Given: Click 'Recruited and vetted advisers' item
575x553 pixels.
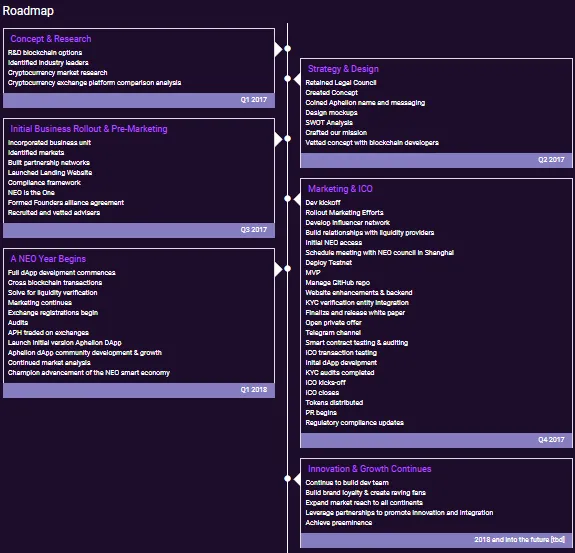Looking at the screenshot, I should point(54,213).
